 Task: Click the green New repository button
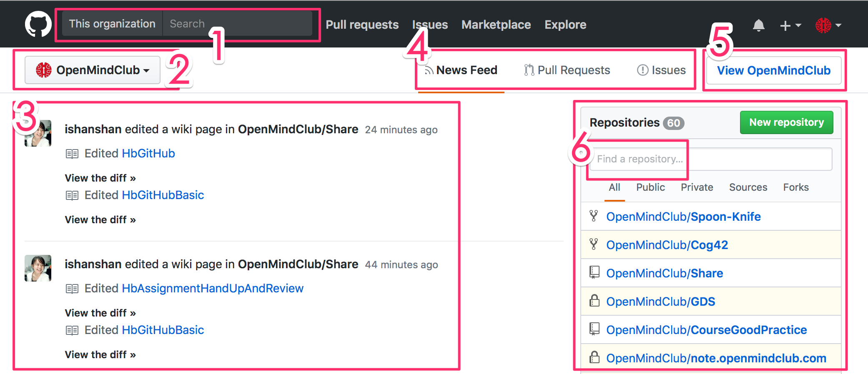[786, 122]
